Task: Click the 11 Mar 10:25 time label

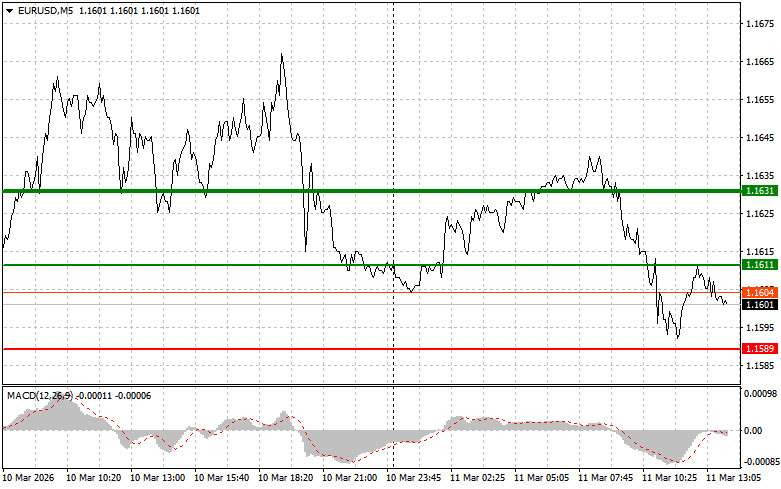Action: pyautogui.click(x=669, y=478)
